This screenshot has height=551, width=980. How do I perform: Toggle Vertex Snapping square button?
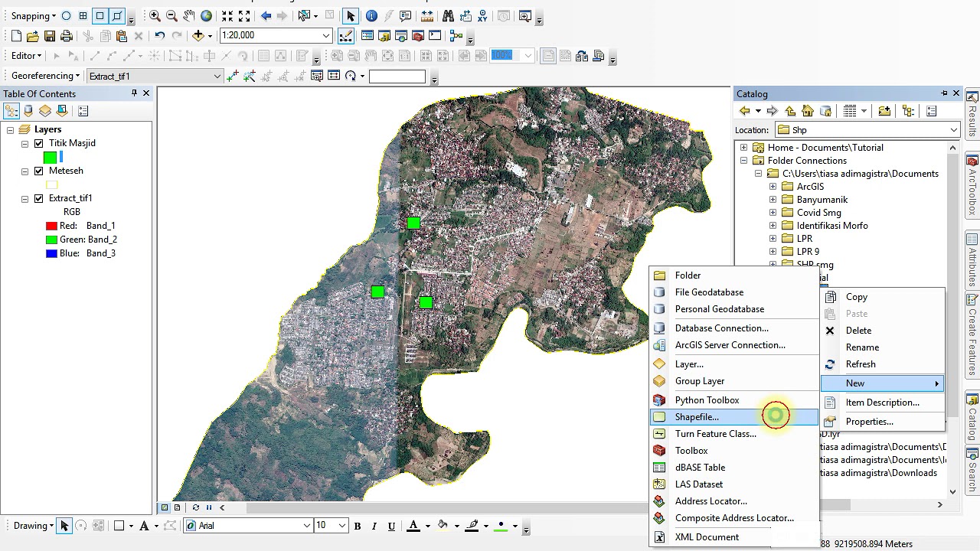click(100, 16)
